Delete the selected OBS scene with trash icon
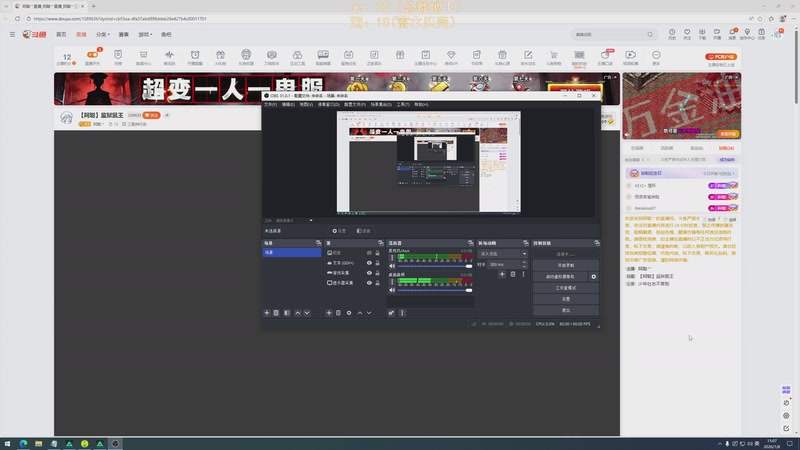 tap(276, 313)
